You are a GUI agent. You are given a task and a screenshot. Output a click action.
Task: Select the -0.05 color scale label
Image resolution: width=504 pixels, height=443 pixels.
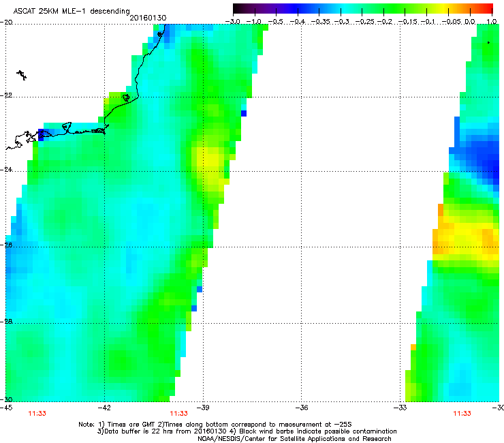452,22
